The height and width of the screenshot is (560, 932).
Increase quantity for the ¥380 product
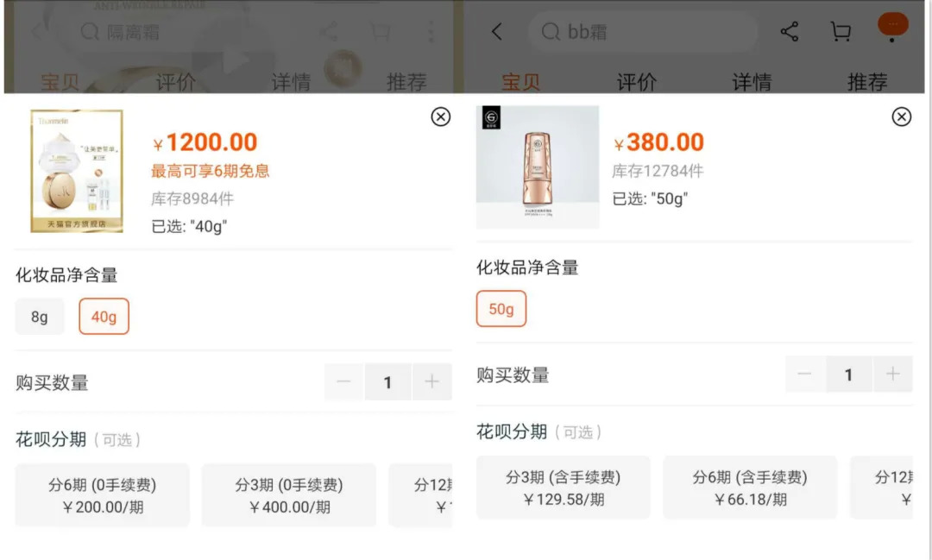tap(892, 374)
